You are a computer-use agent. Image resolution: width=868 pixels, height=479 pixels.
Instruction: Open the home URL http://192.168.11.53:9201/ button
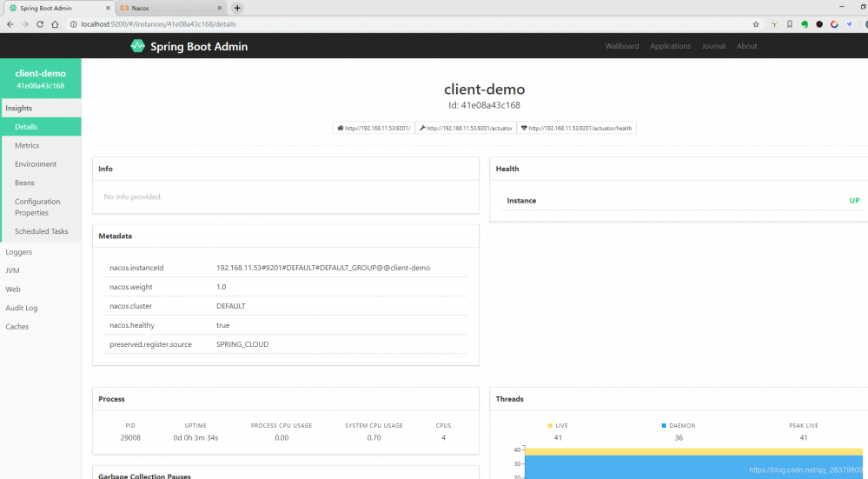[x=374, y=128]
